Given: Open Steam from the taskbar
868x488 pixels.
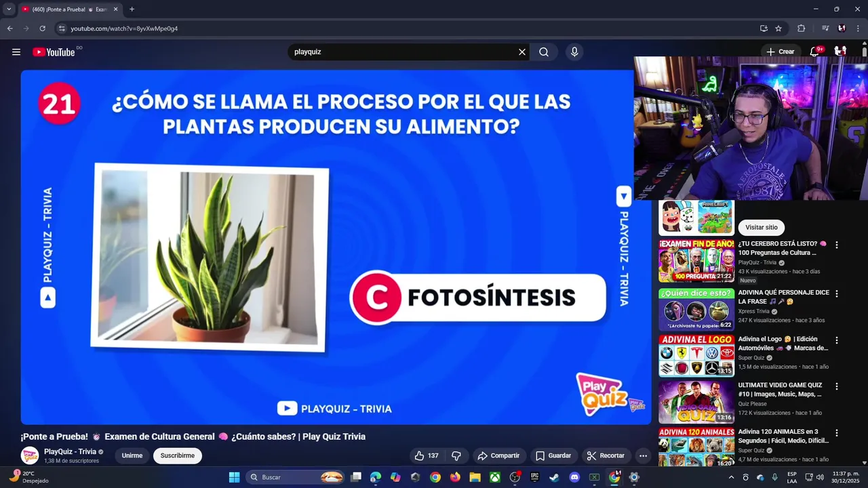Looking at the screenshot, I should [554, 477].
